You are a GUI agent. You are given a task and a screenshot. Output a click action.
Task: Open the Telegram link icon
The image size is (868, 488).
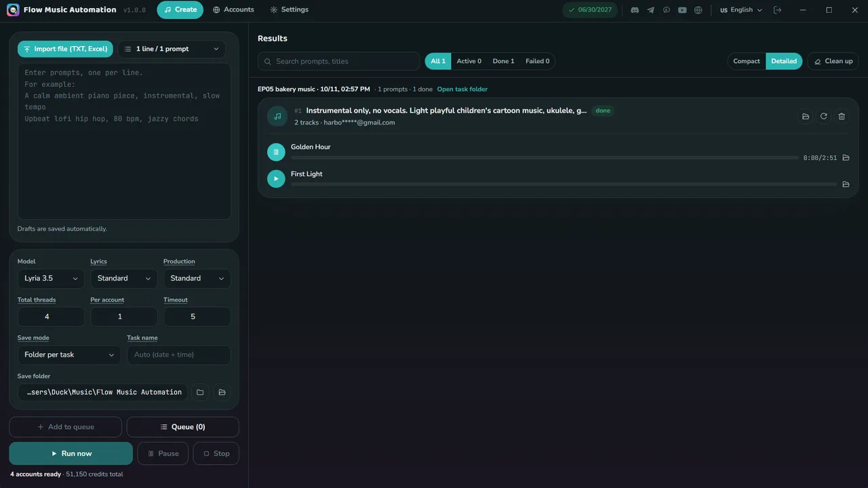(x=650, y=10)
